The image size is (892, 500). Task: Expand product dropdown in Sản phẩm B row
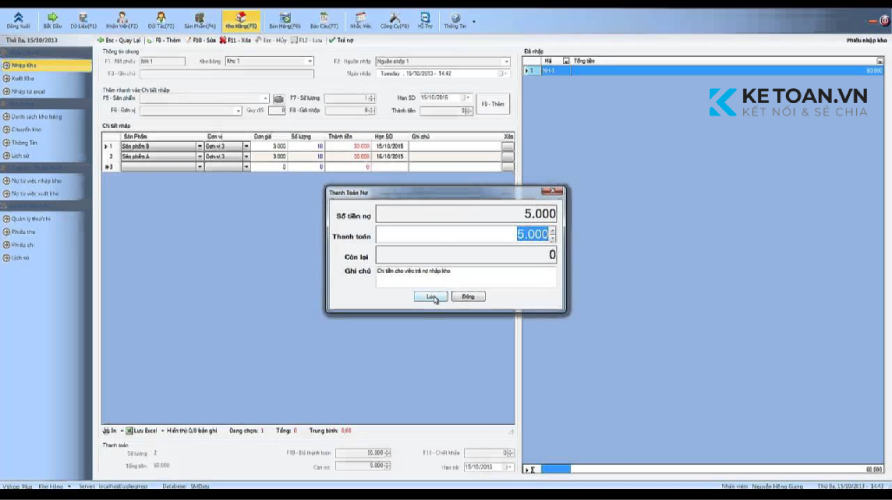(200, 147)
